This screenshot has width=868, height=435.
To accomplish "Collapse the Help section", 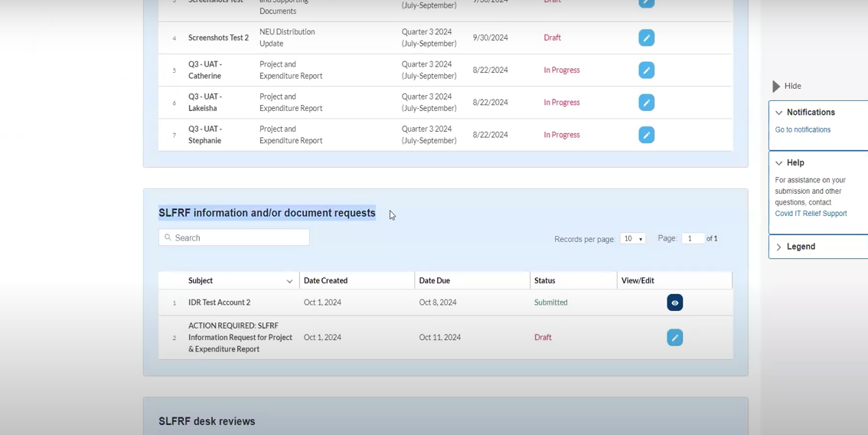I will pyautogui.click(x=779, y=163).
